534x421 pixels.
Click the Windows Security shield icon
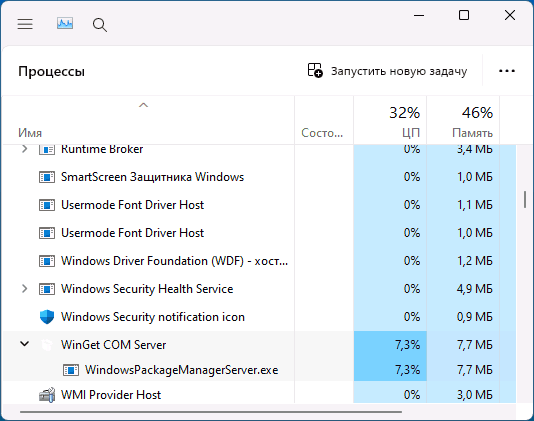click(x=47, y=317)
